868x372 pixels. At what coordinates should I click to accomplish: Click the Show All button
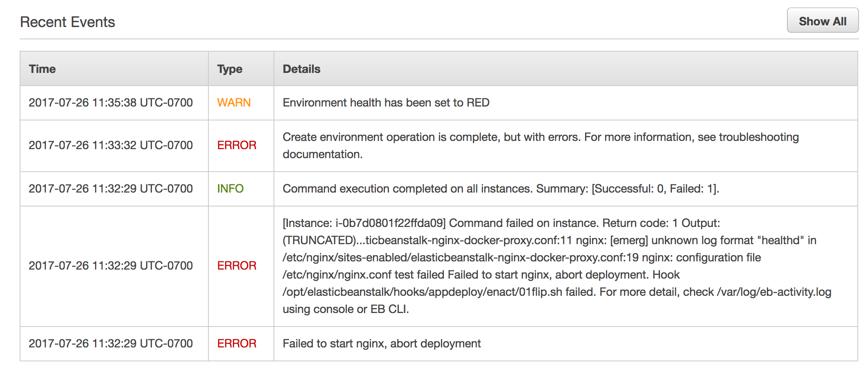822,21
